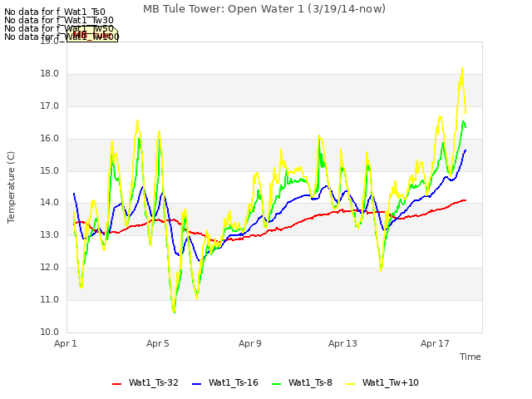Click the 16.0 y-axis tick label

pos(50,139)
